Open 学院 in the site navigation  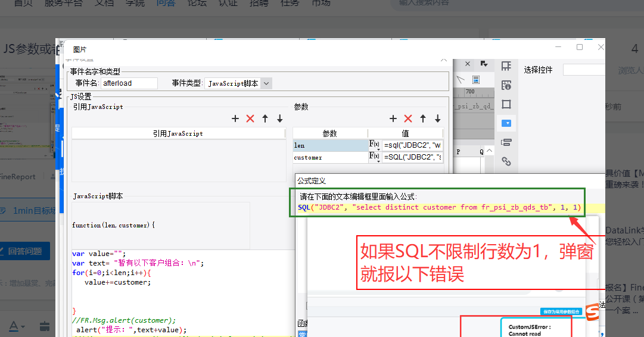[x=135, y=4]
